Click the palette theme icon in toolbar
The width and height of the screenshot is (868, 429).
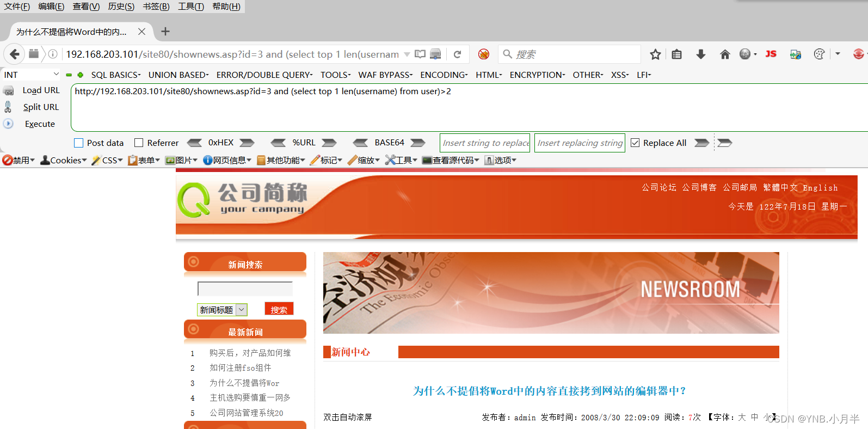click(819, 54)
